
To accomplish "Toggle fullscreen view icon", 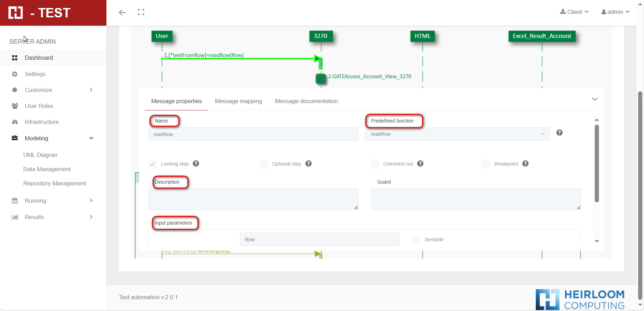I will (141, 12).
